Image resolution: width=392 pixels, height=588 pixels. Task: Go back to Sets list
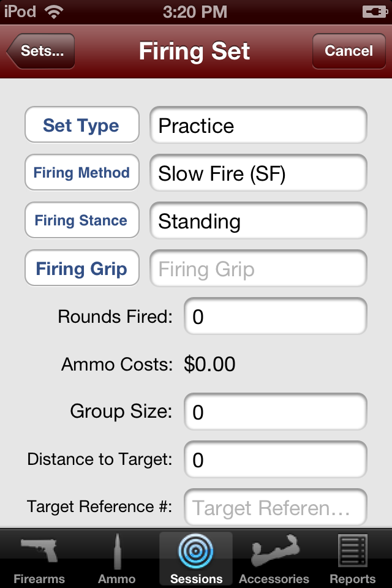click(x=41, y=51)
